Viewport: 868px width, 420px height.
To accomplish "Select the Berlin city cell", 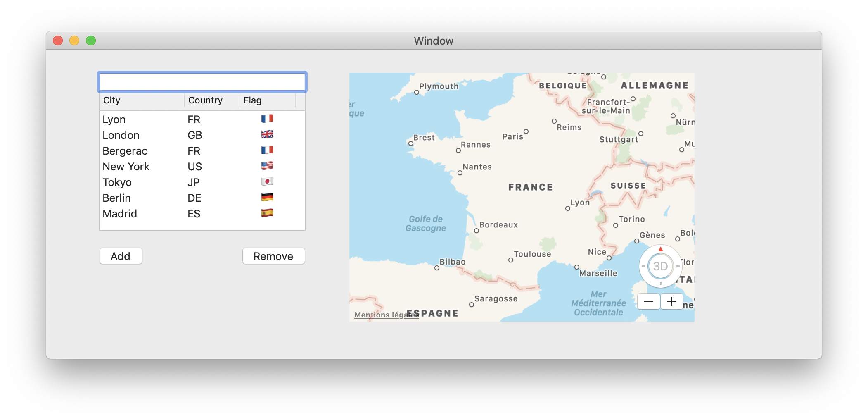I will (116, 198).
